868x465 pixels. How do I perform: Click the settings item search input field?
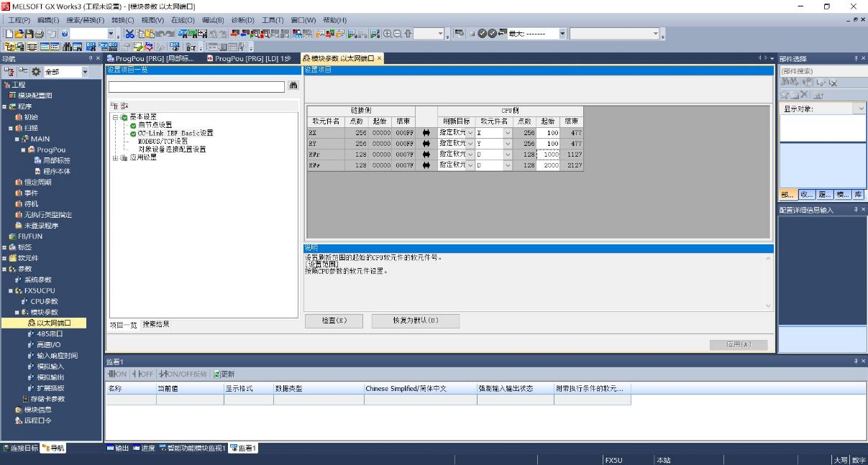(x=196, y=86)
